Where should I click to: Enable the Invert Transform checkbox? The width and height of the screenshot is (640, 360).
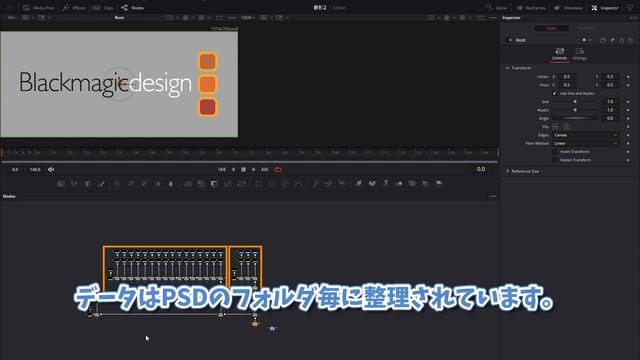coord(555,151)
